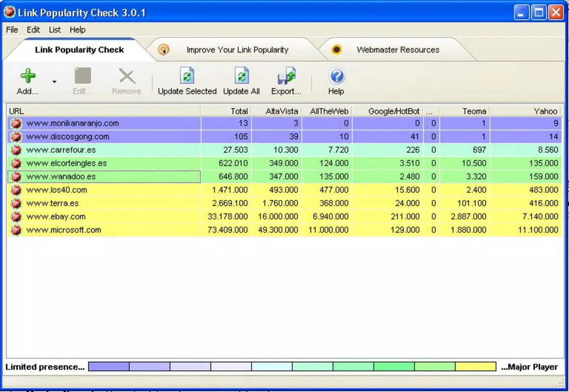Image resolution: width=569 pixels, height=392 pixels.
Task: Click AltaVista value 1.760.000 for terra
Action: tap(280, 203)
